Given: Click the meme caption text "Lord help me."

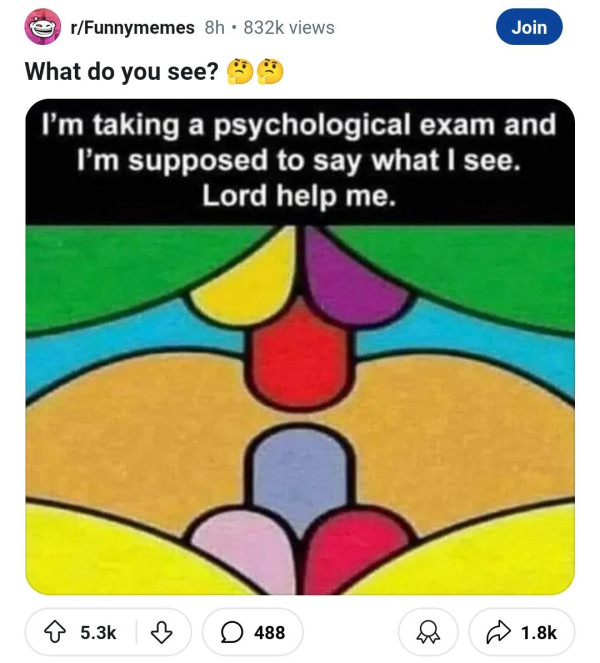Looking at the screenshot, I should pyautogui.click(x=299, y=195).
